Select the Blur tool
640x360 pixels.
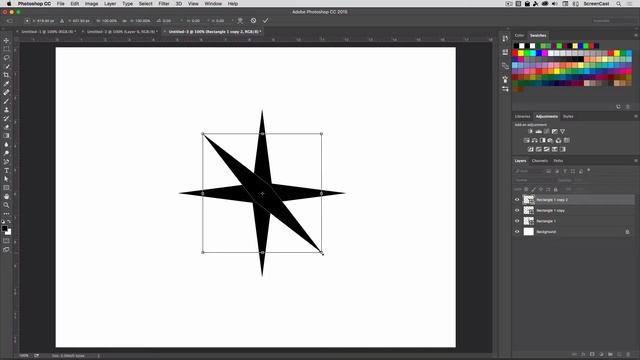tap(6, 144)
